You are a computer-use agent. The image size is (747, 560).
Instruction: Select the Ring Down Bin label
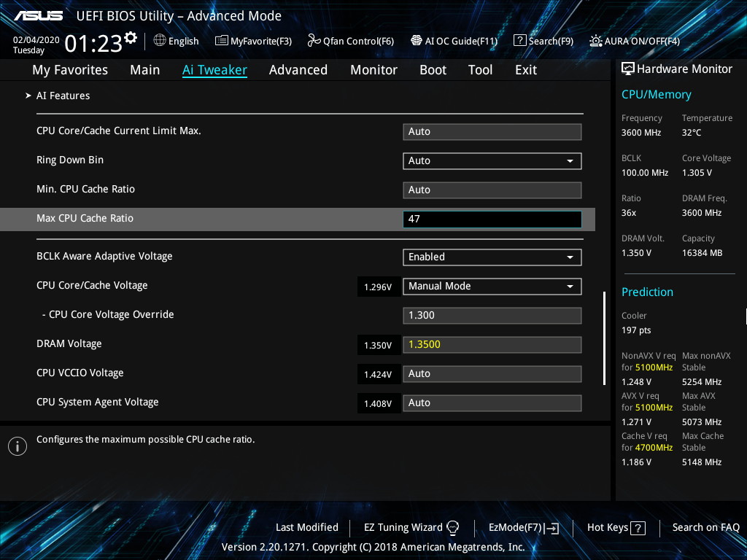tap(70, 160)
